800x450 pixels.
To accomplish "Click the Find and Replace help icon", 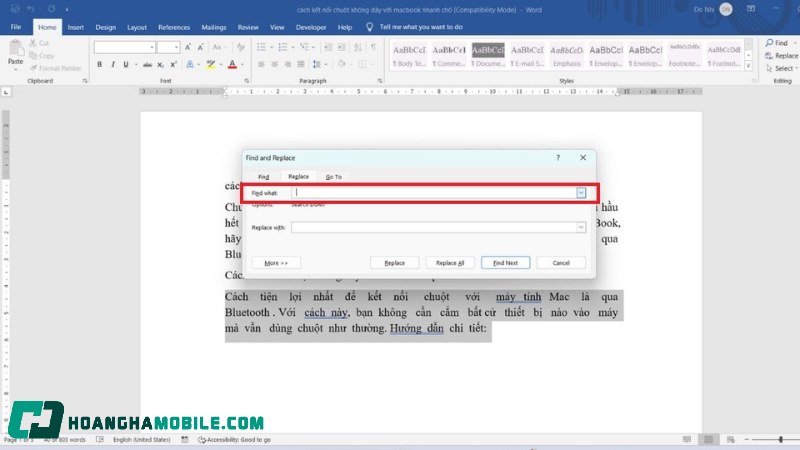I will 558,158.
